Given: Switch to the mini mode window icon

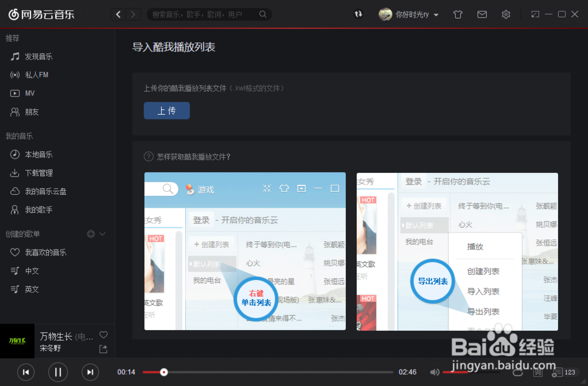Looking at the screenshot, I should pos(535,14).
